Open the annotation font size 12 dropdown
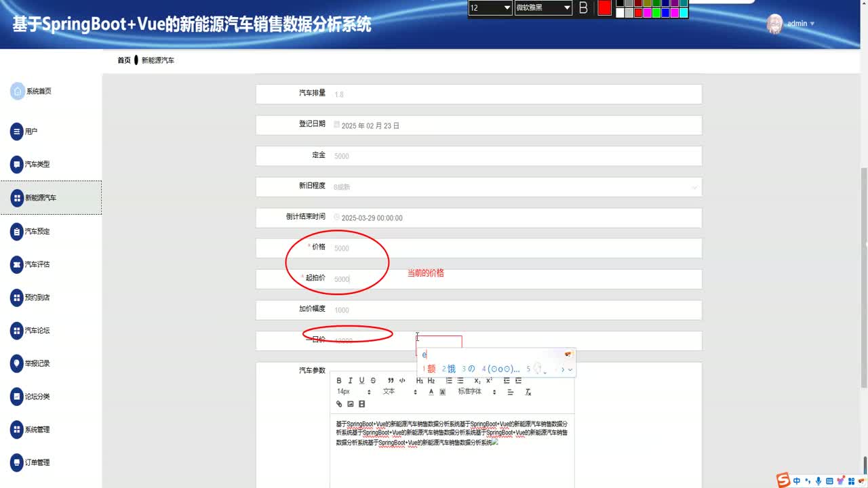Screen dimensions: 868x488 coord(490,8)
